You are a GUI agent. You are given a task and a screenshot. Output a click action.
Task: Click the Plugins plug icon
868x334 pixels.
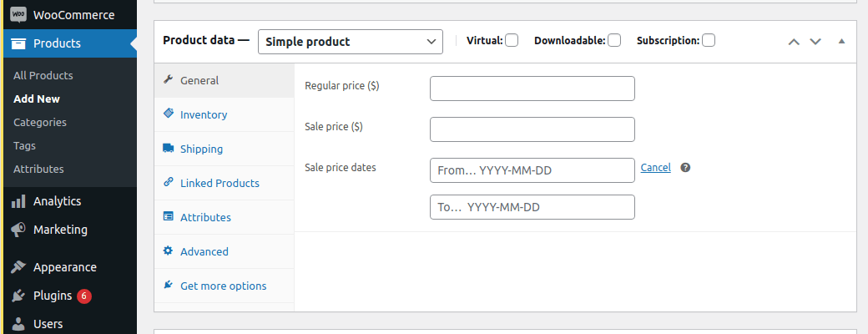coord(18,296)
